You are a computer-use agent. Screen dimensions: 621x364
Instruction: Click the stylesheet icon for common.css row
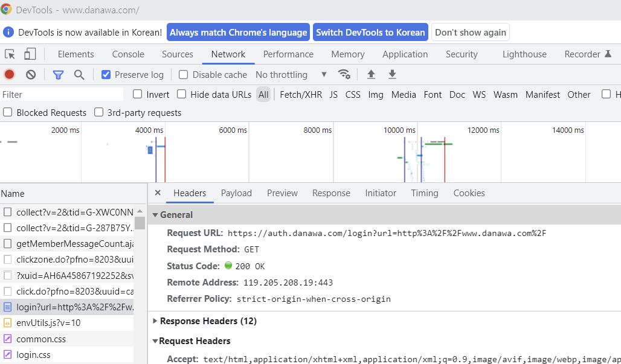(x=7, y=339)
